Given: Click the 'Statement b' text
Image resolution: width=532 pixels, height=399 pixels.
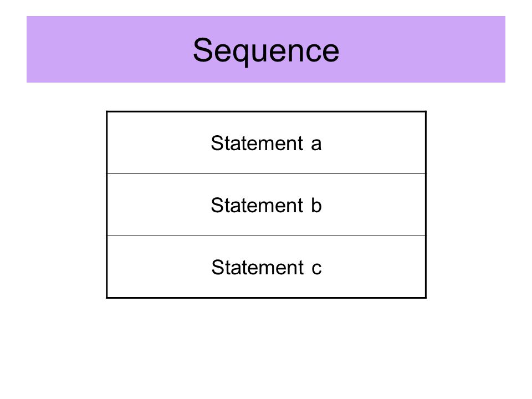Looking at the screenshot, I should pyautogui.click(x=266, y=205).
